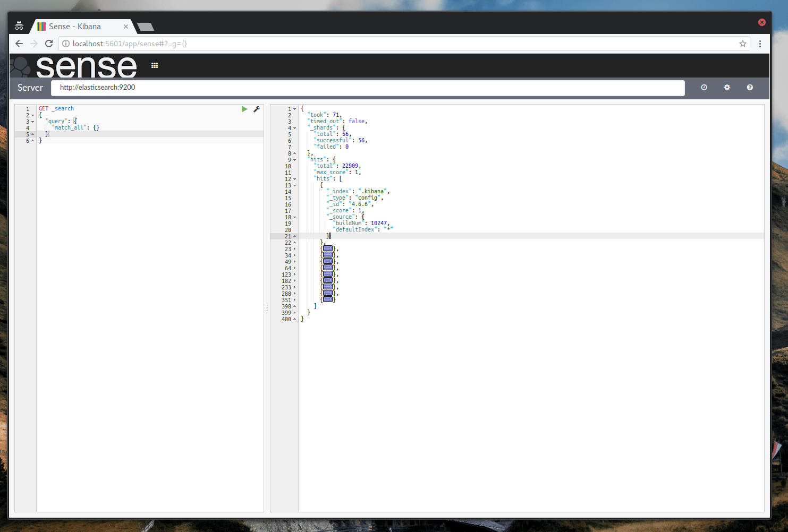Viewport: 788px width, 532px height.
Task: Collapse output line 1 fold arrow
Action: coord(295,109)
